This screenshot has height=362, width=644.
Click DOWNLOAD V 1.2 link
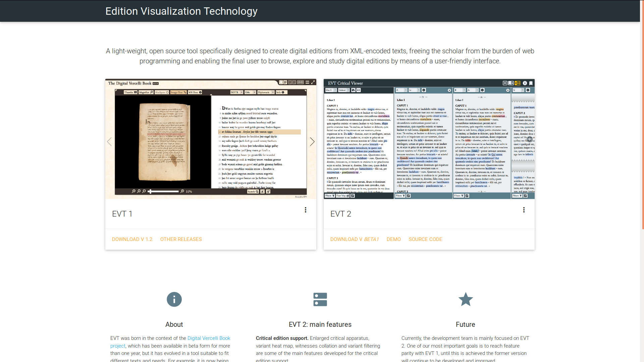(x=132, y=239)
